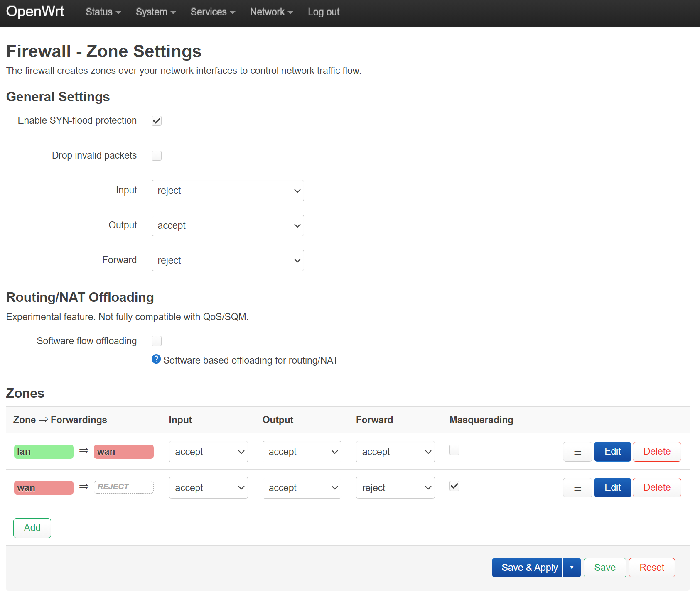
Task: Click the Zones section heading
Action: click(x=25, y=393)
